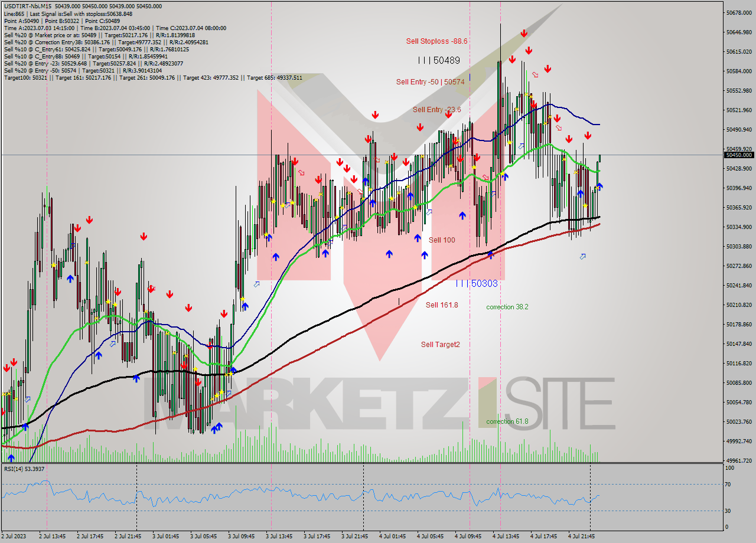The height and width of the screenshot is (543, 756).
Task: Select the 'Sell Entry -23.6' label
Action: tap(436, 110)
